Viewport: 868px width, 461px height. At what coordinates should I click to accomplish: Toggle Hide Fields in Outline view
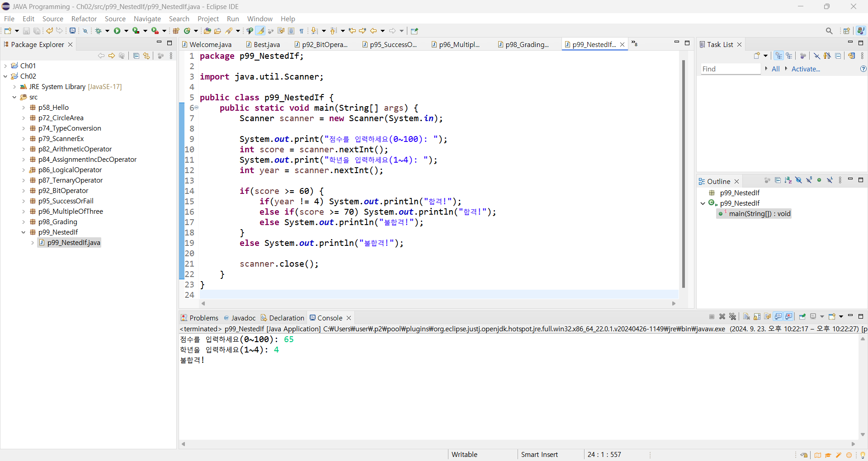click(x=798, y=180)
